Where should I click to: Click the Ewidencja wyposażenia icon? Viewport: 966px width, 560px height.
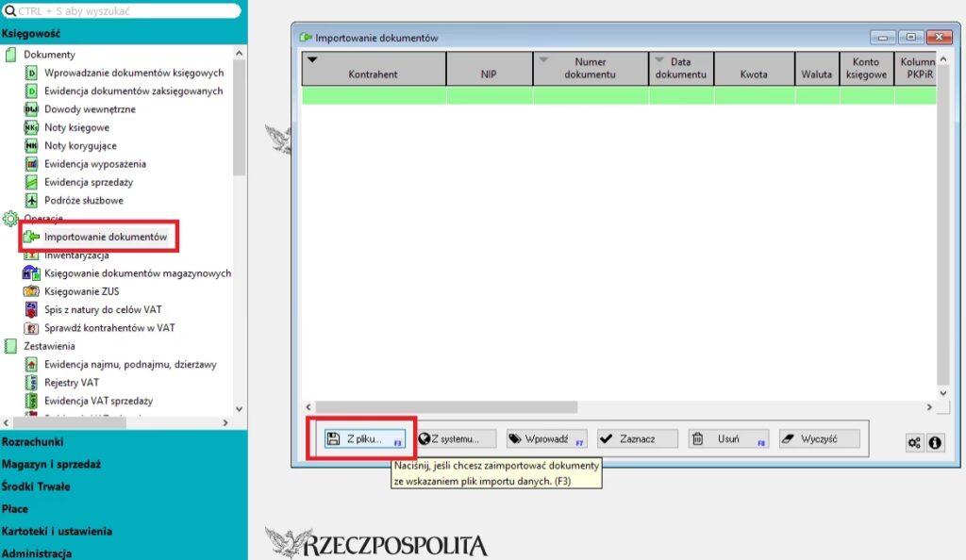pos(31,164)
